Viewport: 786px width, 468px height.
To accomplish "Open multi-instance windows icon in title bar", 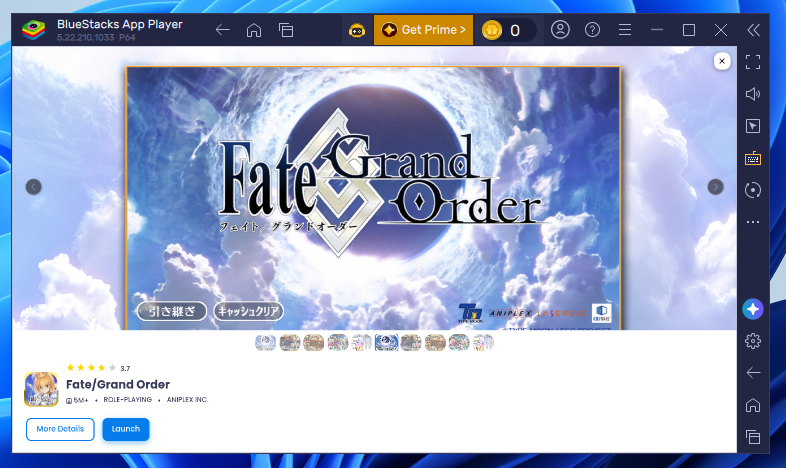I will pos(286,30).
